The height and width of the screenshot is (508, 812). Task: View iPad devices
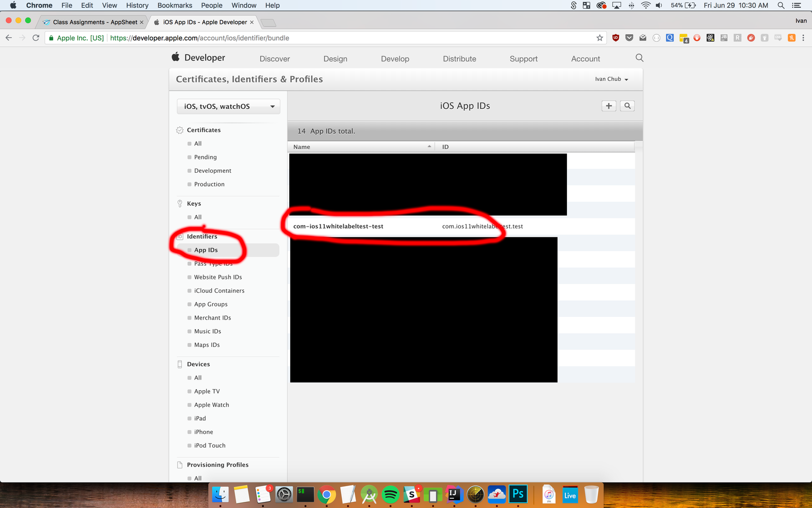point(200,419)
